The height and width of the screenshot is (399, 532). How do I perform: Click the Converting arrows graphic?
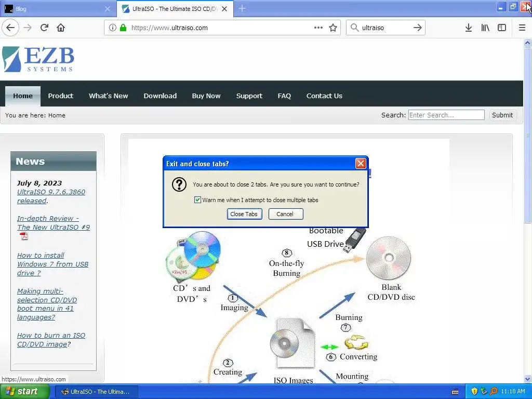click(x=356, y=342)
